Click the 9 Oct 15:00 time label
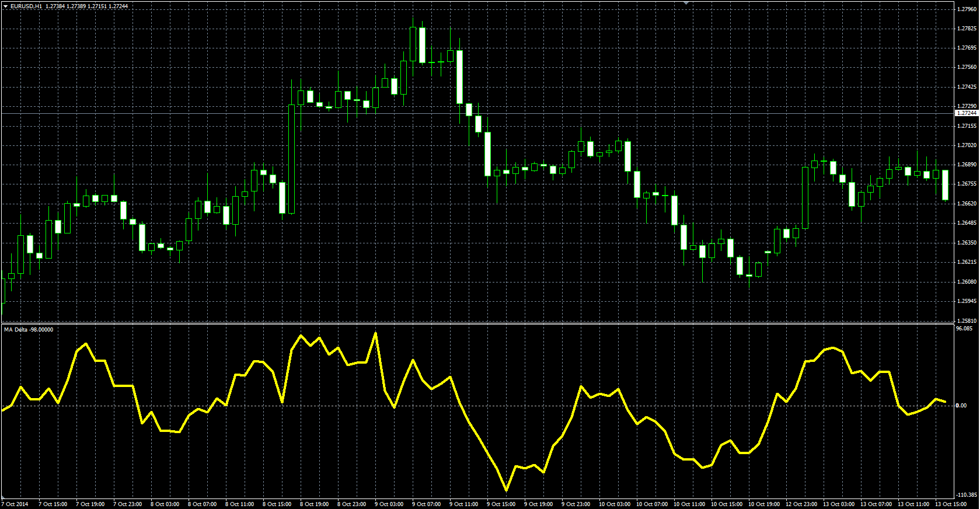The width and height of the screenshot is (980, 509). 501,504
